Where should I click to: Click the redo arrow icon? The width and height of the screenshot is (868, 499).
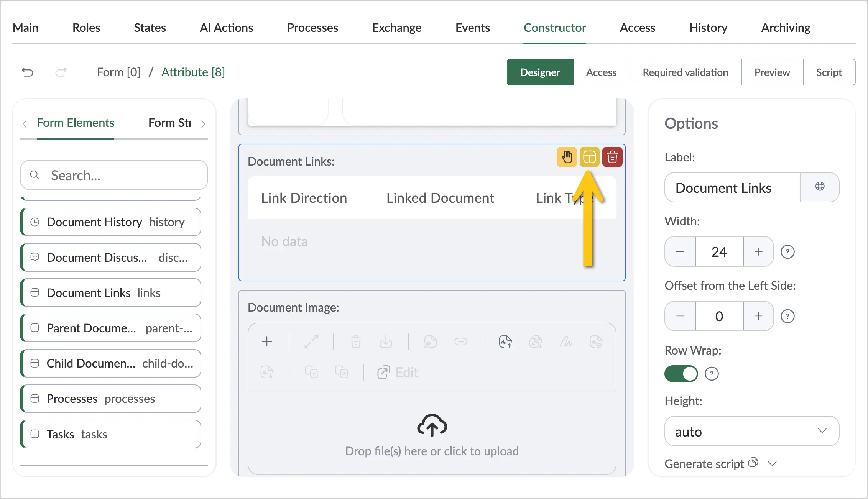click(61, 72)
